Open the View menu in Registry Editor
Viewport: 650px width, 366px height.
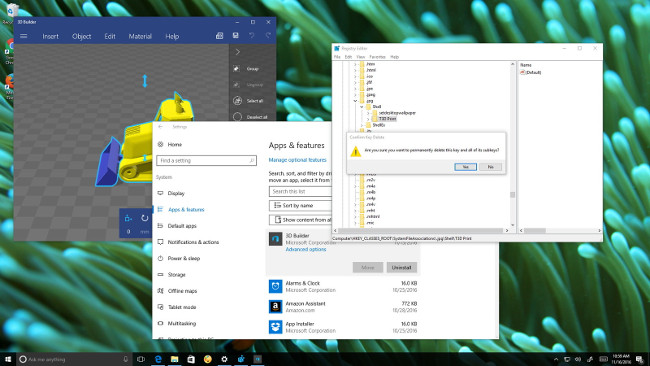click(361, 57)
